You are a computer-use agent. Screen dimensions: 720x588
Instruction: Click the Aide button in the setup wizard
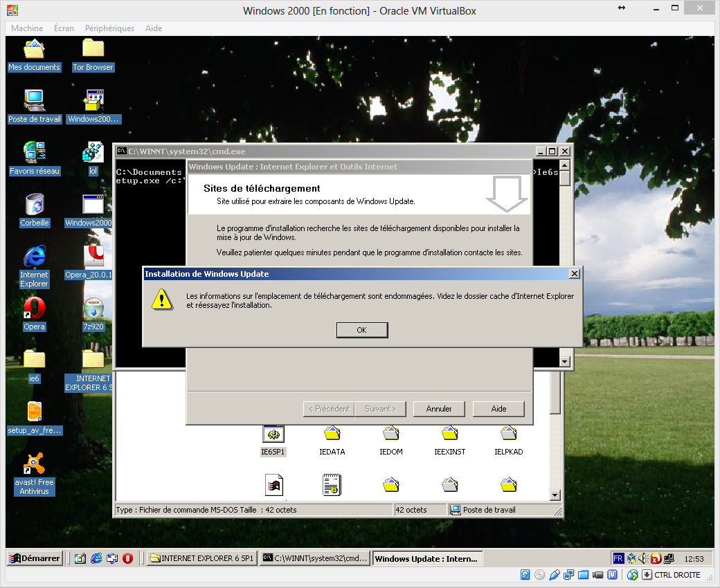coord(498,409)
